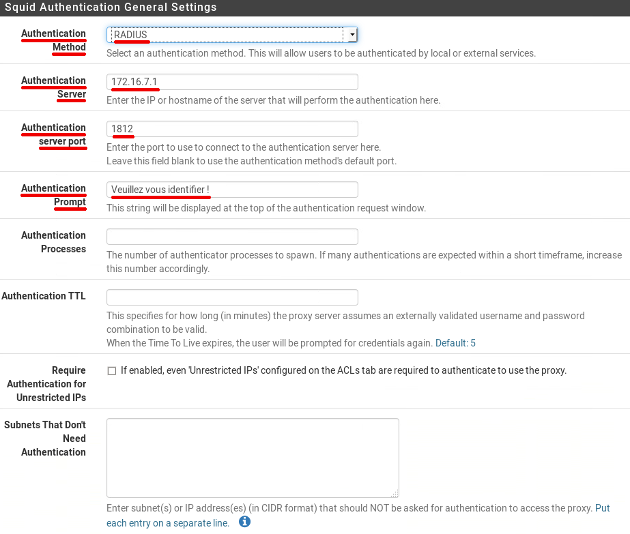
Task: Click the empty Authentication TTL field
Action: [x=232, y=297]
